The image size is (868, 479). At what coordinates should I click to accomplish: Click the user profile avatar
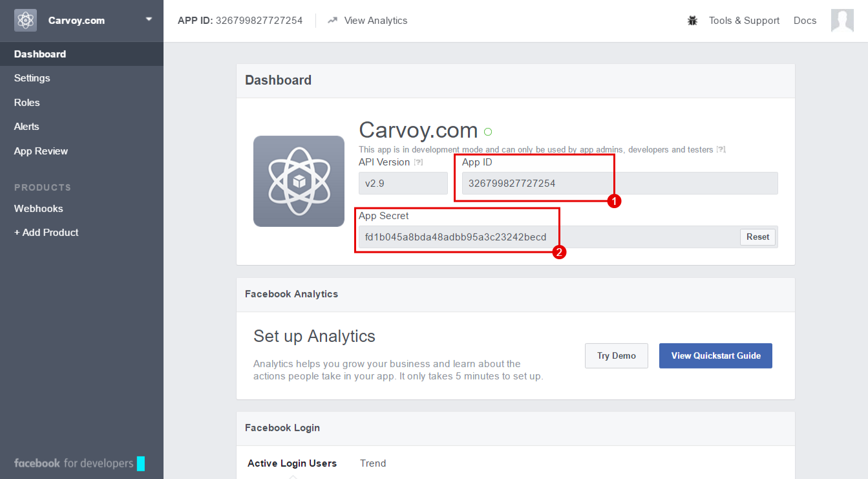pyautogui.click(x=842, y=21)
